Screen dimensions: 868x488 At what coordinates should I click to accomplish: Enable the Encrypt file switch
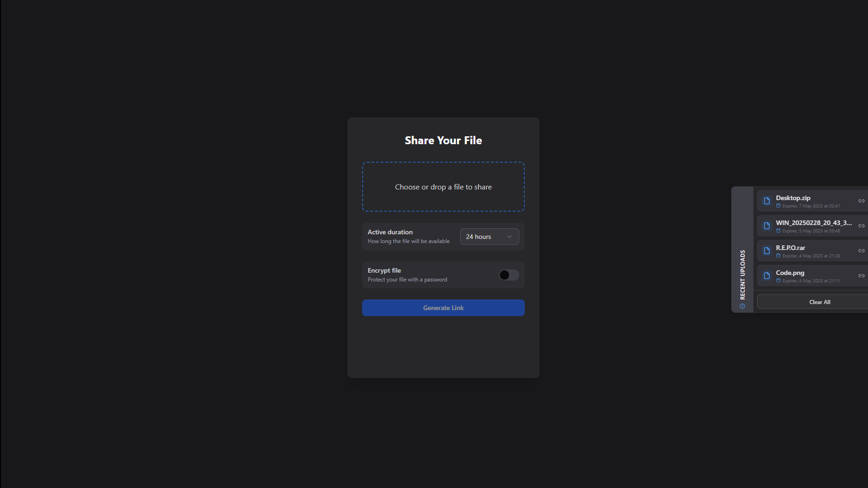(509, 275)
